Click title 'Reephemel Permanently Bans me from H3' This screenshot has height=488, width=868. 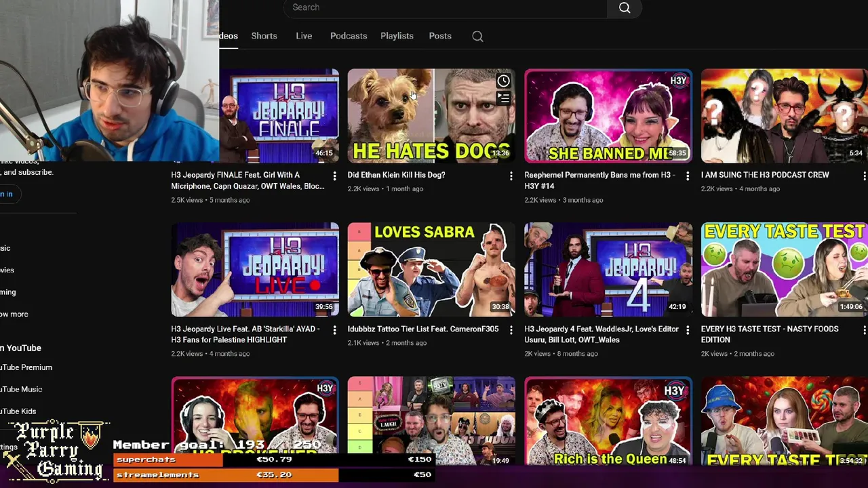point(600,180)
